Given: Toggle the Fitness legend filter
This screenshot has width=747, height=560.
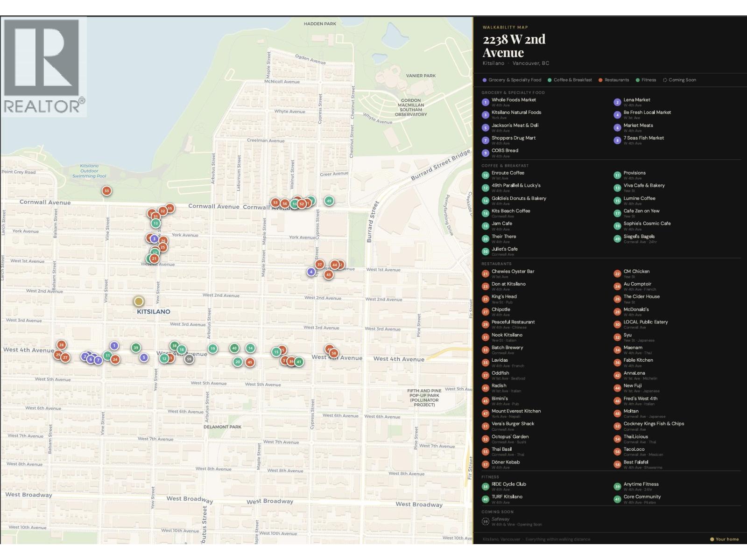Looking at the screenshot, I should 646,80.
